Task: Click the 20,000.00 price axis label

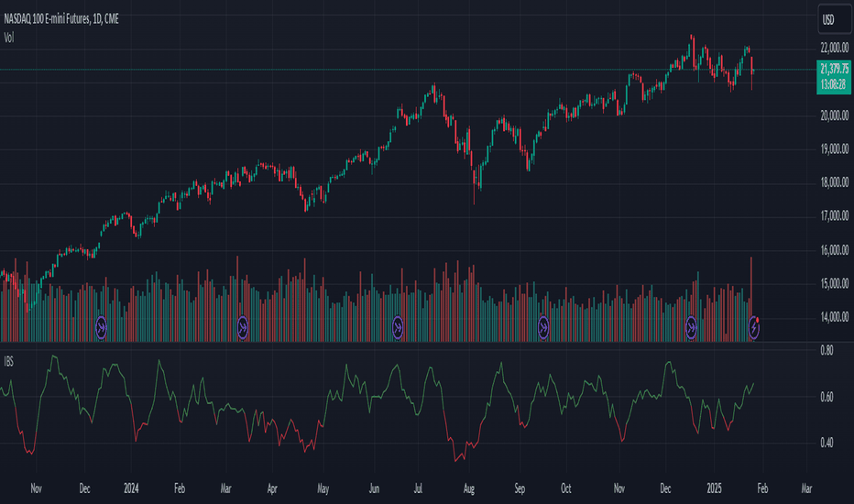Action: point(835,115)
